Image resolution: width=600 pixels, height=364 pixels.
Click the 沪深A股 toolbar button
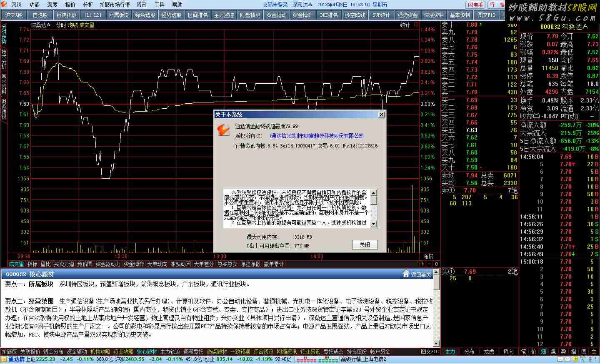pyautogui.click(x=14, y=15)
